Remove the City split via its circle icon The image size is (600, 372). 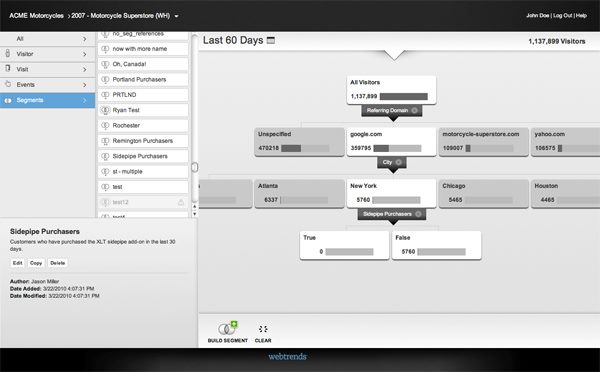[x=398, y=162]
